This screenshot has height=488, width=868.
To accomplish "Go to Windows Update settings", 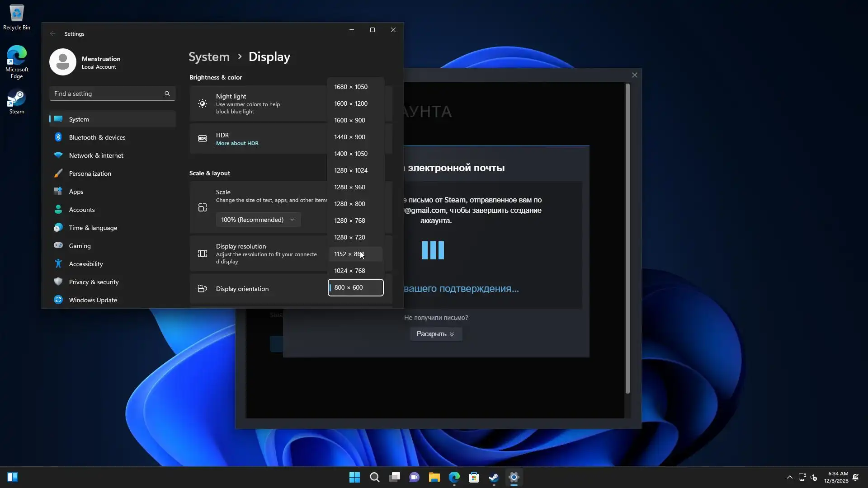I will click(93, 300).
